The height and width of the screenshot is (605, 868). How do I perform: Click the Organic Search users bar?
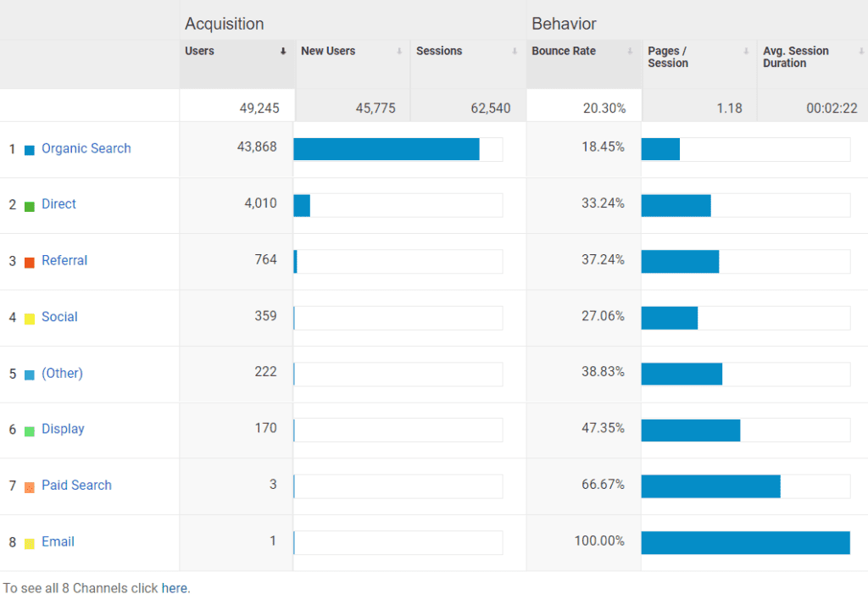387,149
